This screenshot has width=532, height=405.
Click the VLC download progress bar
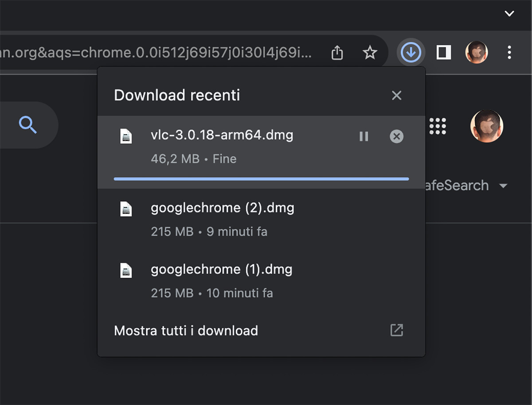pyautogui.click(x=261, y=179)
